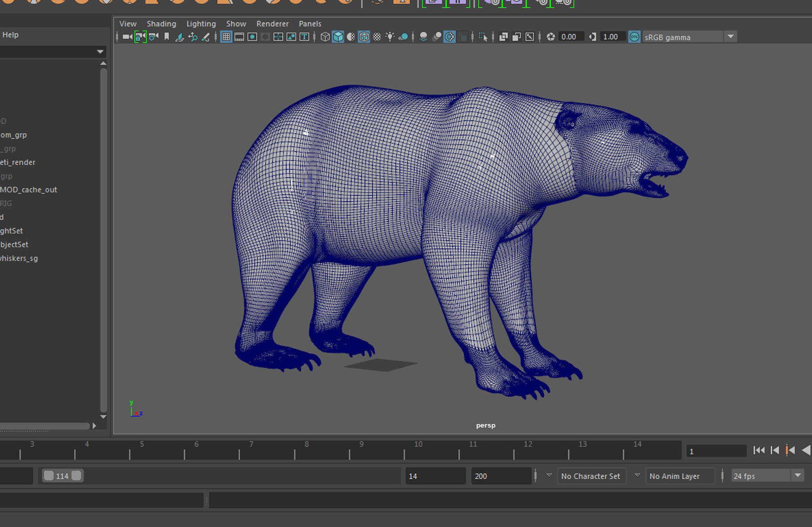Toggle Wireframe on Shaded icon
Screen dimensions: 812x527
tap(364, 37)
